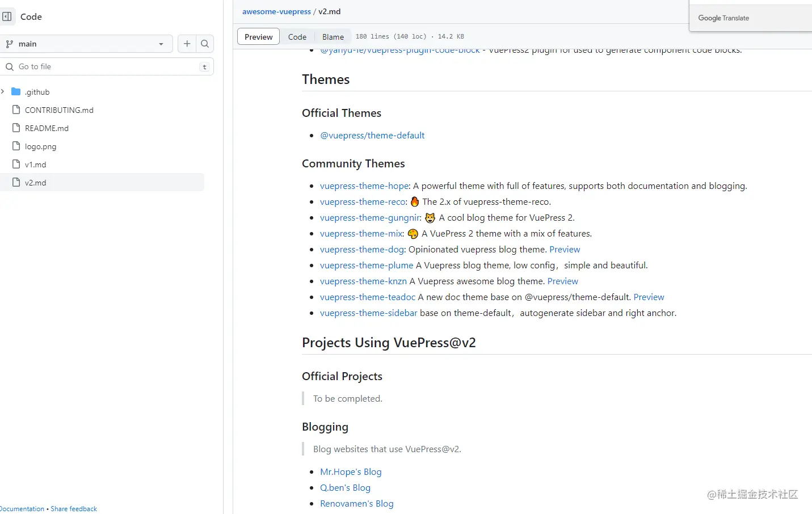Viewport: 812px width, 514px height.
Task: Open the main branch dropdown
Action: 86,44
